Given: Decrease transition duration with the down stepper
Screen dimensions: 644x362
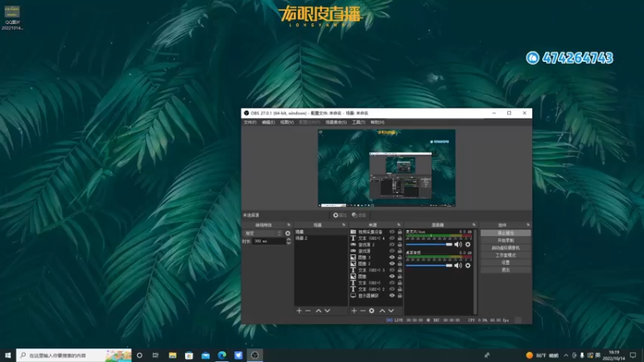Looking at the screenshot, I should tap(289, 243).
